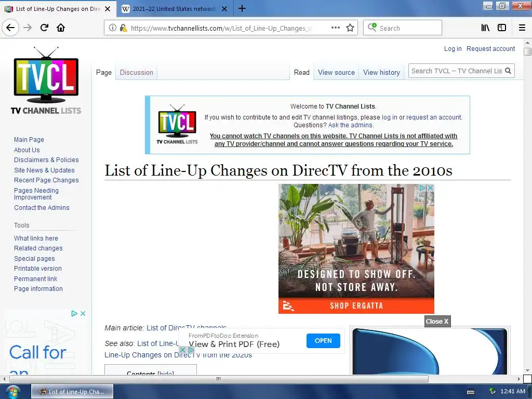The image size is (532, 399).
Task: Open Recent Page Changes link
Action: tap(46, 180)
